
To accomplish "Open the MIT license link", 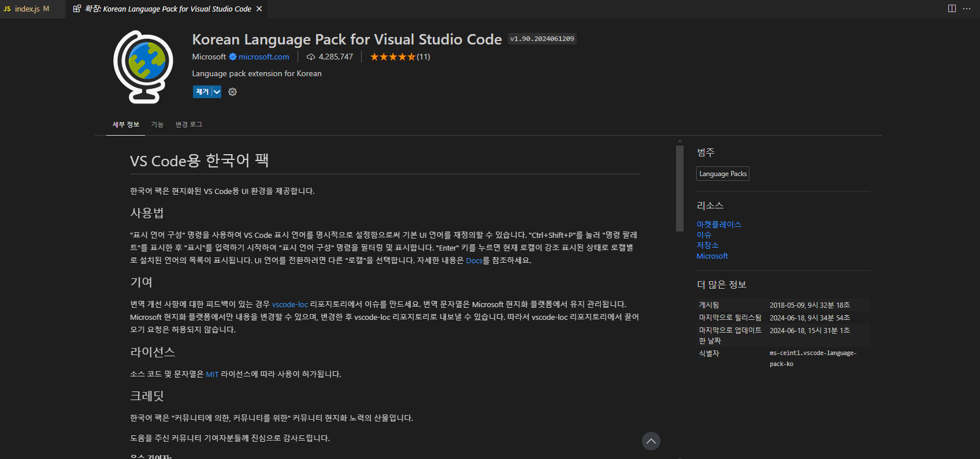I will coord(212,374).
